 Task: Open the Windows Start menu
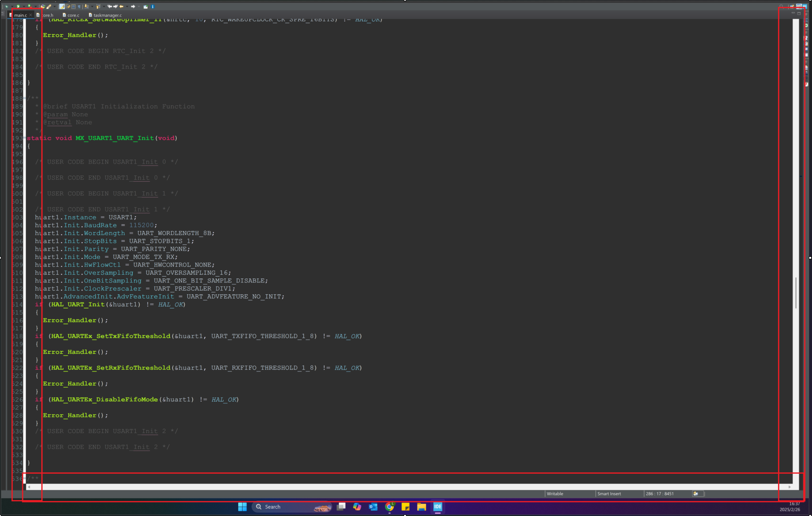click(x=242, y=507)
